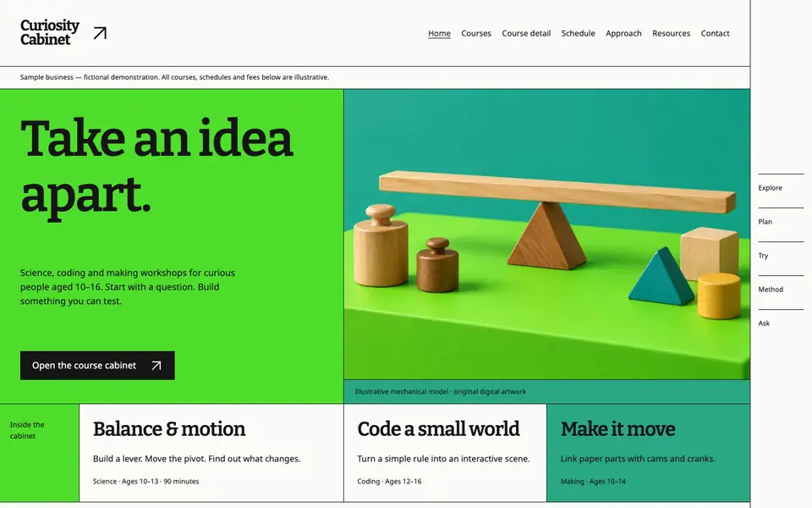
Task: Click the Making · Ages 10–14 text
Action: pos(593,481)
